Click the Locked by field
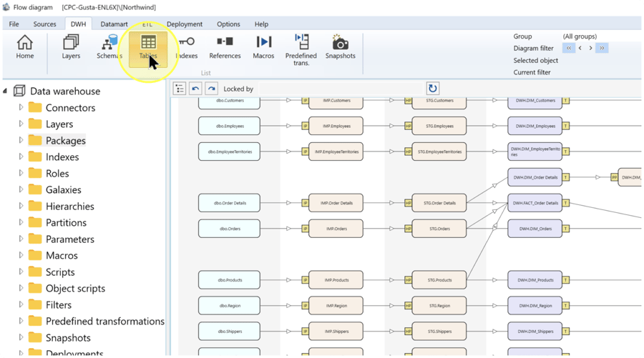This screenshot has height=358, width=644. click(341, 89)
